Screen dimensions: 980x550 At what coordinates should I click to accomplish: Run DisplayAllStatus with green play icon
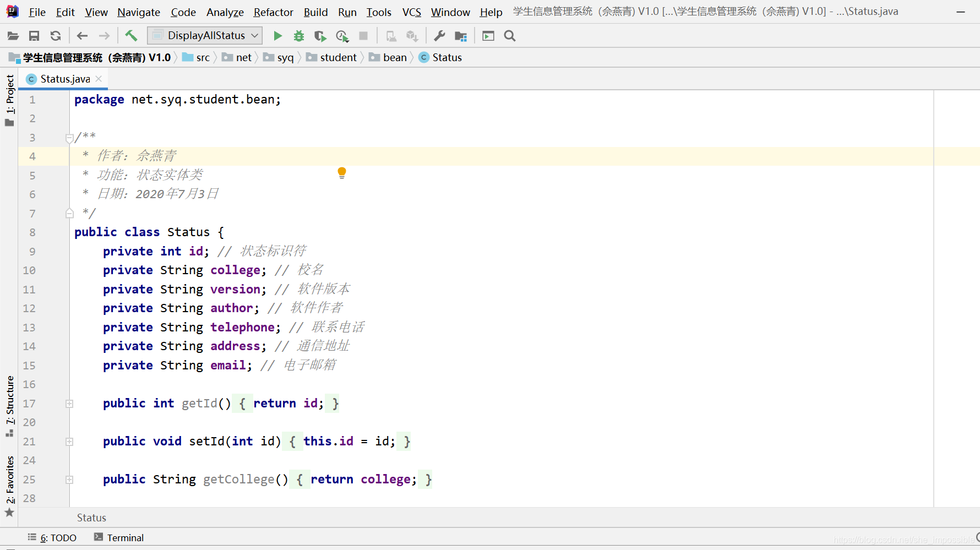278,36
